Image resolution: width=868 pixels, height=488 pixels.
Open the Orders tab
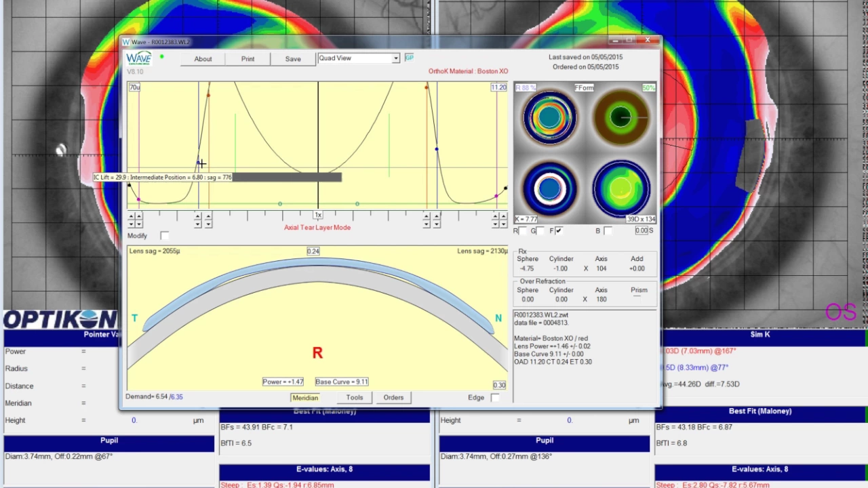393,398
